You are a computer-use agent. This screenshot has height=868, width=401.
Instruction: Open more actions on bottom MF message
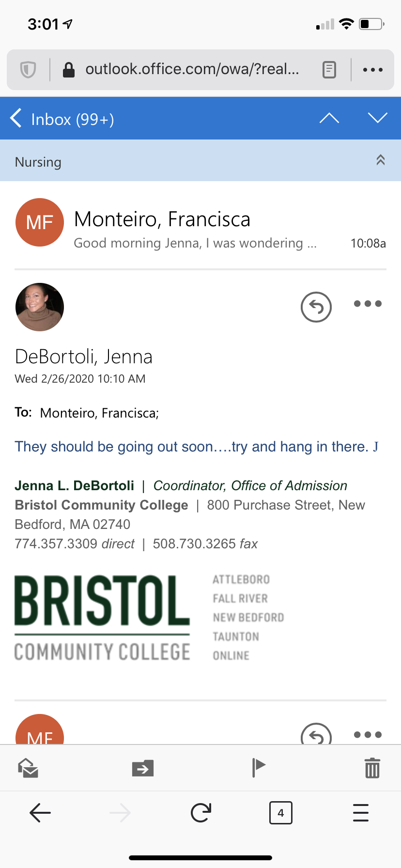368,735
